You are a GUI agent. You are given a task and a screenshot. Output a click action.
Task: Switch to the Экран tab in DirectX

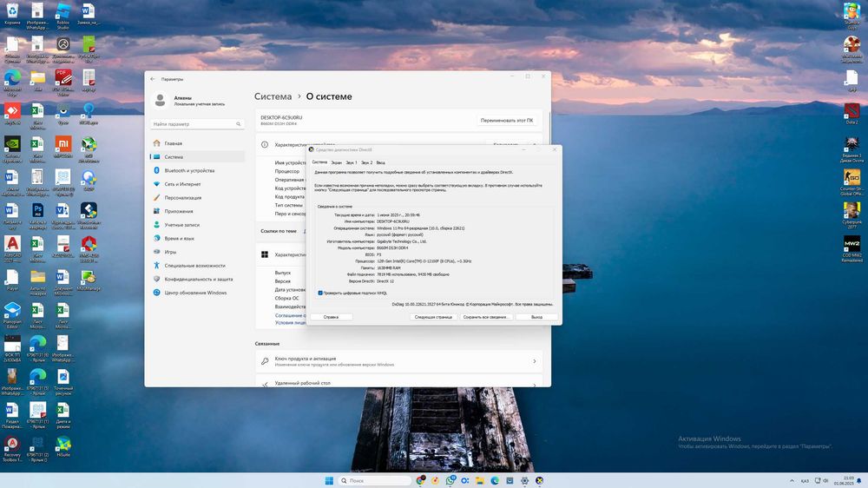337,163
